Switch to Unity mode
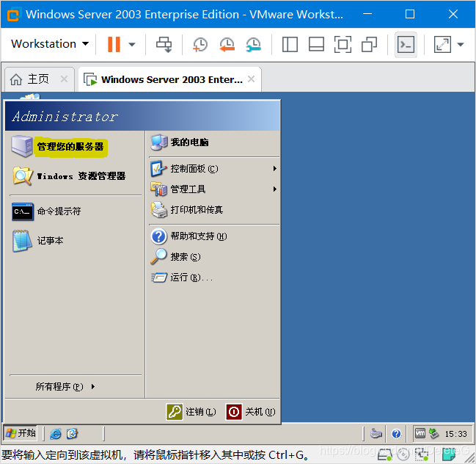Image resolution: width=476 pixels, height=464 pixels. point(369,44)
